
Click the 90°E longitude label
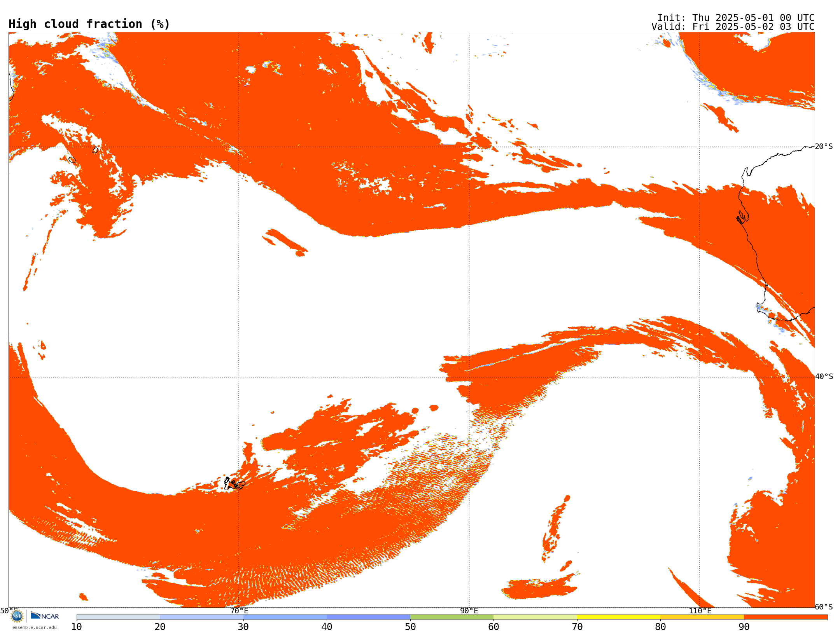[x=469, y=611]
